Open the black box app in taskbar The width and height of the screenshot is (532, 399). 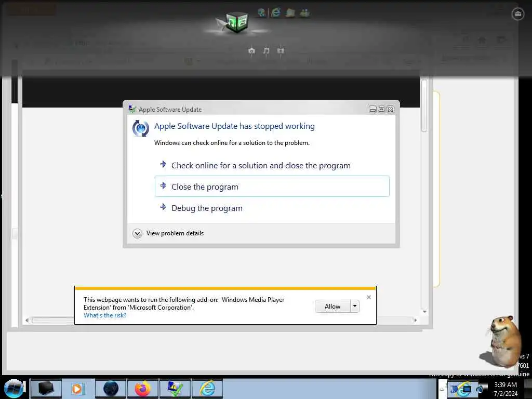46,389
